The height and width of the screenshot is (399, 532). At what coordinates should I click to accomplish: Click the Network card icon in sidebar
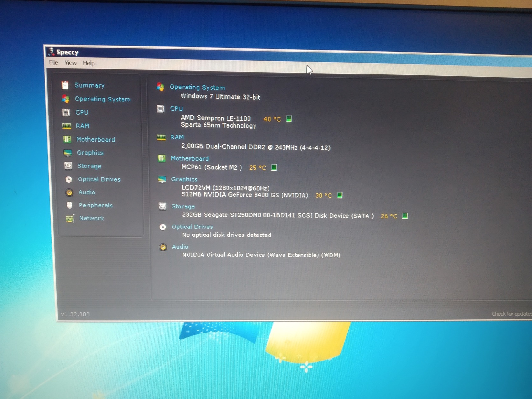[x=70, y=218]
